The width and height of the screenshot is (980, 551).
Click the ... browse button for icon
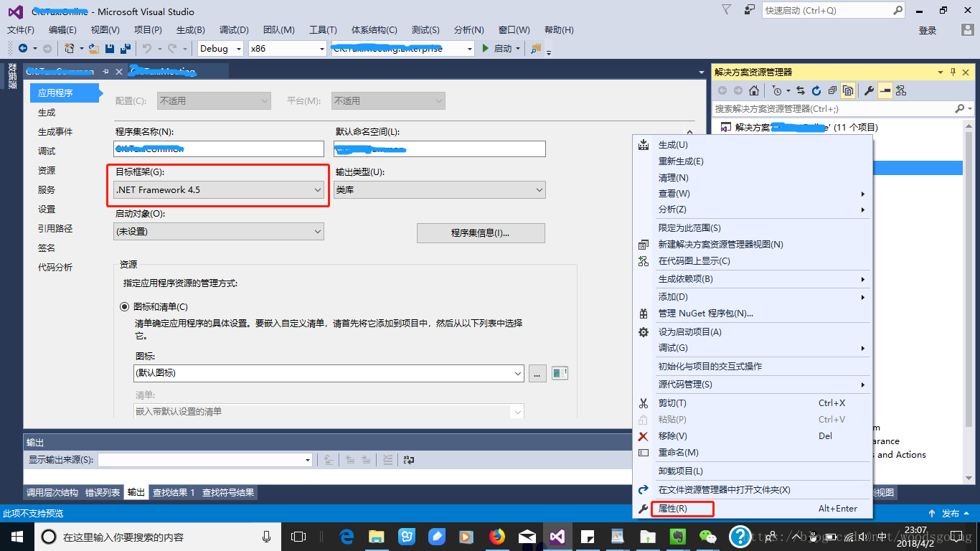click(x=537, y=373)
